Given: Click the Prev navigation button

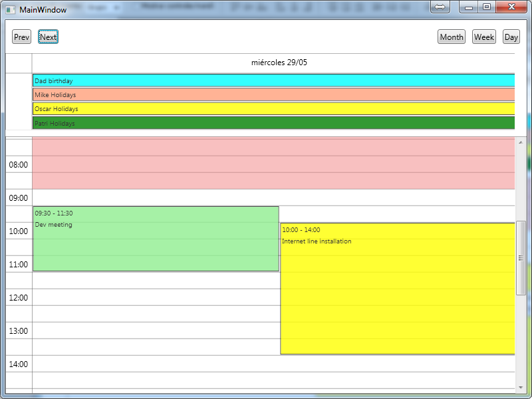Looking at the screenshot, I should [x=21, y=37].
